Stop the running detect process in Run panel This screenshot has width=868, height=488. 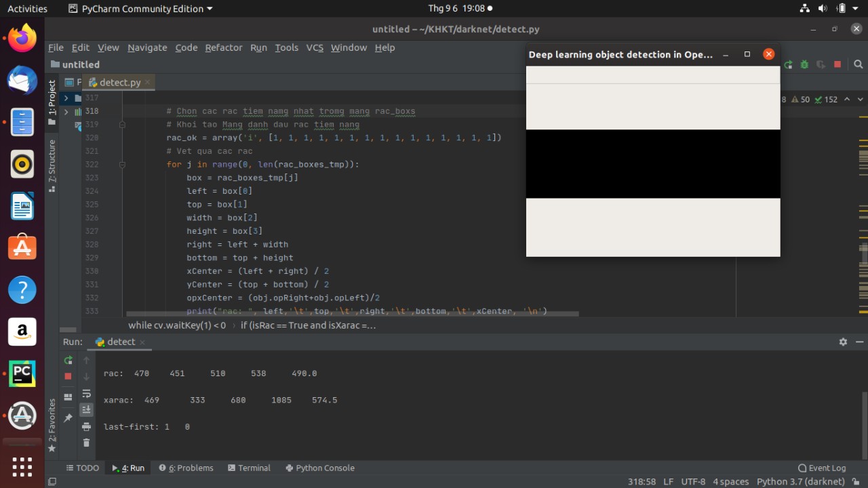(68, 376)
